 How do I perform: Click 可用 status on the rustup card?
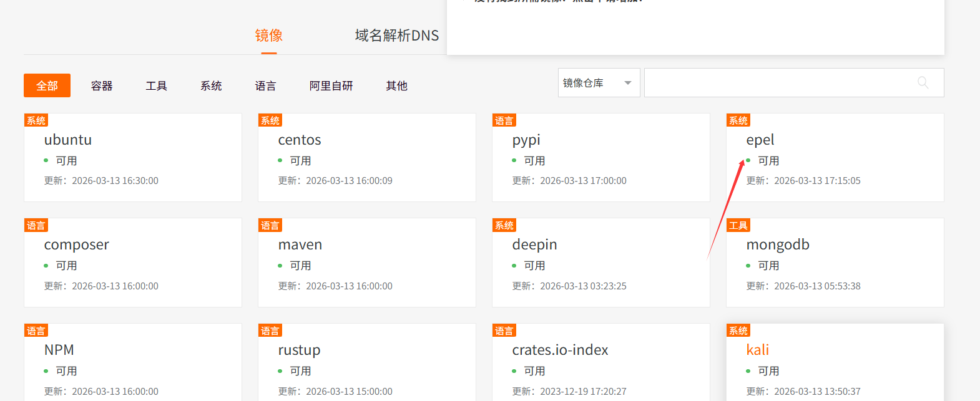click(300, 371)
